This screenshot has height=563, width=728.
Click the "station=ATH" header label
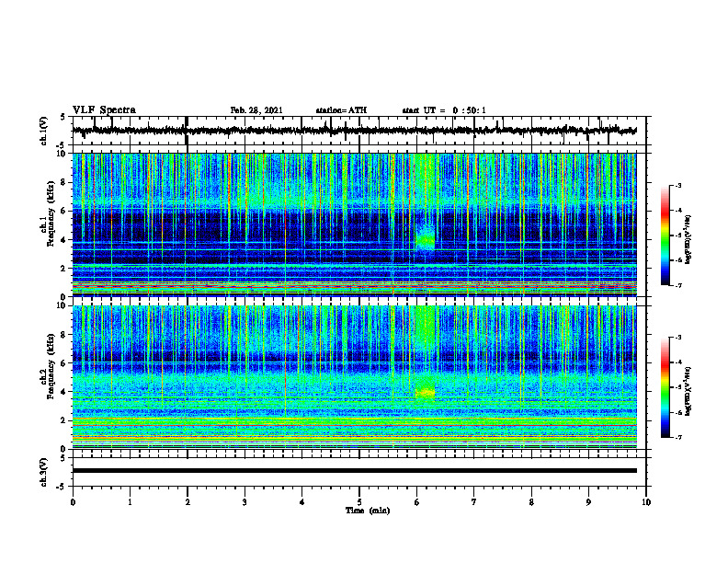[x=341, y=110]
